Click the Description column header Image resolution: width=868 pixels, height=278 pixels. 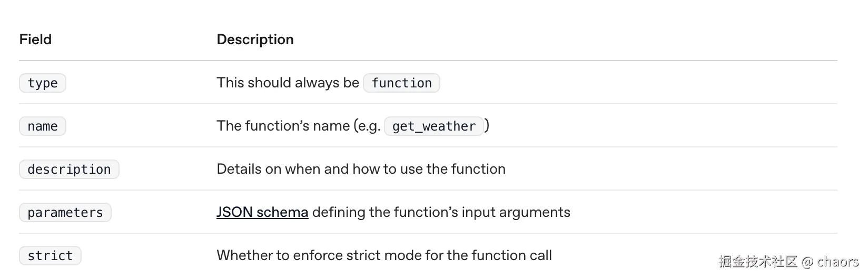point(255,39)
